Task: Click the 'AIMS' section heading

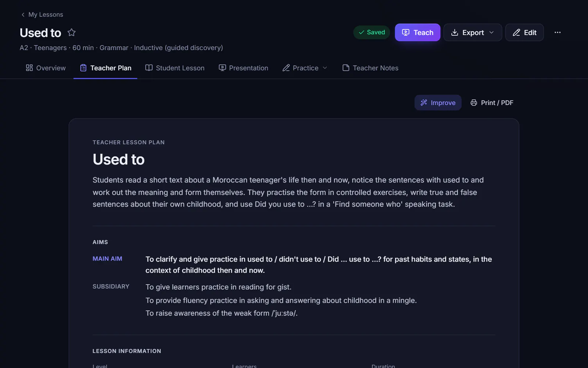Action: click(x=100, y=242)
